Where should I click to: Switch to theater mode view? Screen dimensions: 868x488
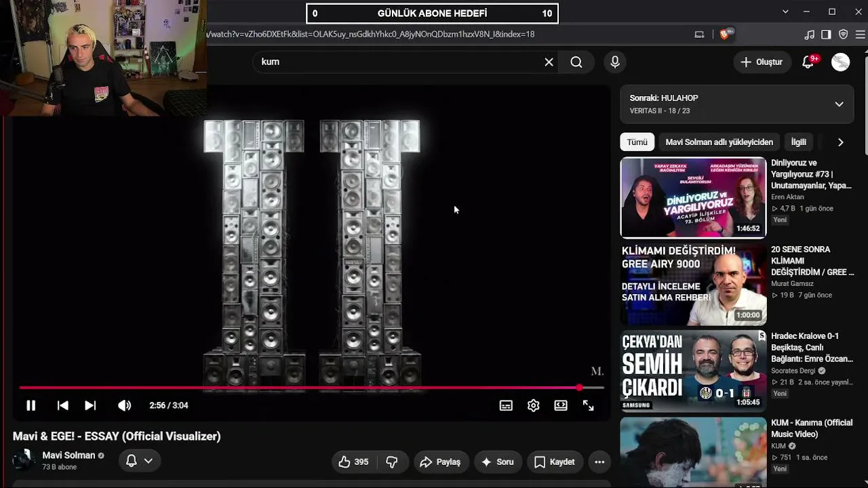pos(561,405)
